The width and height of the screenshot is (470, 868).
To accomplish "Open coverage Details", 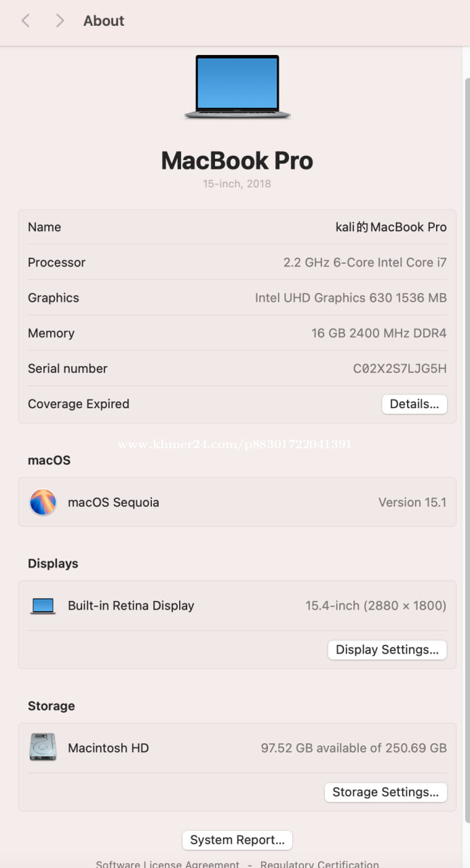I will [x=414, y=404].
